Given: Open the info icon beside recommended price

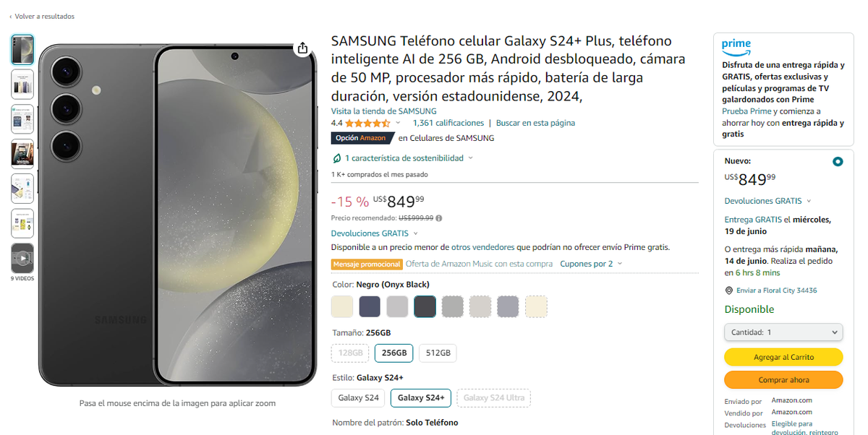Looking at the screenshot, I should [x=439, y=217].
